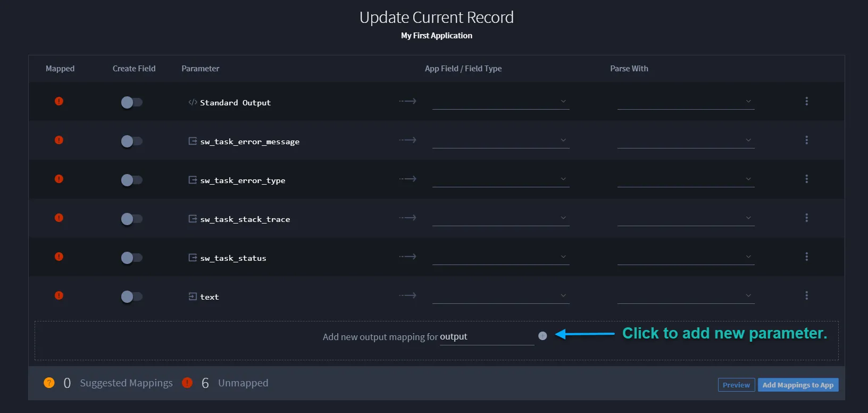The height and width of the screenshot is (413, 868).
Task: Click the Unmapped label in footer
Action: [243, 383]
